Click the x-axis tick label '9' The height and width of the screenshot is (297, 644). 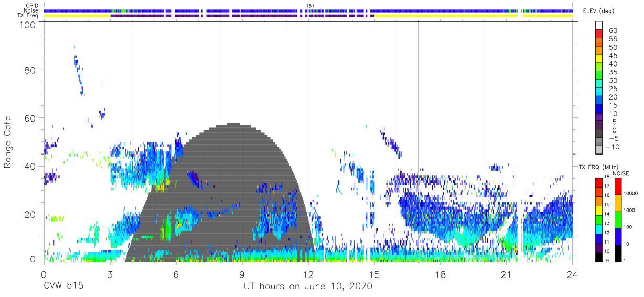click(242, 274)
